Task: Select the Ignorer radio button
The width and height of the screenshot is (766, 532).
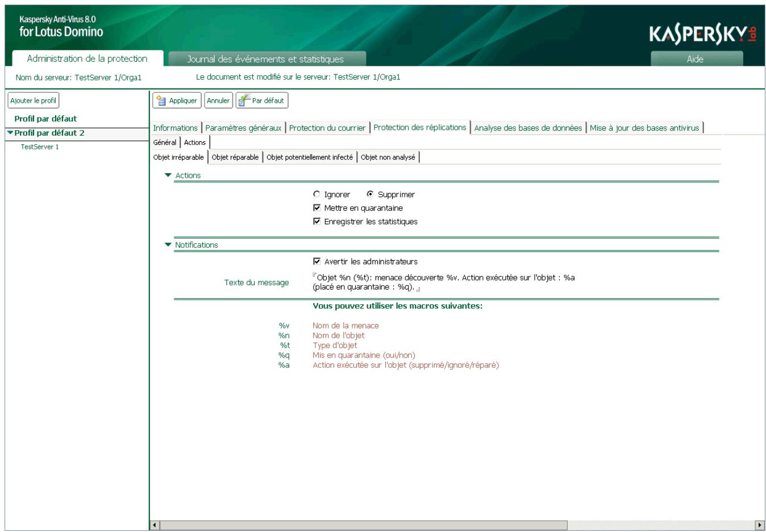Action: [x=317, y=194]
